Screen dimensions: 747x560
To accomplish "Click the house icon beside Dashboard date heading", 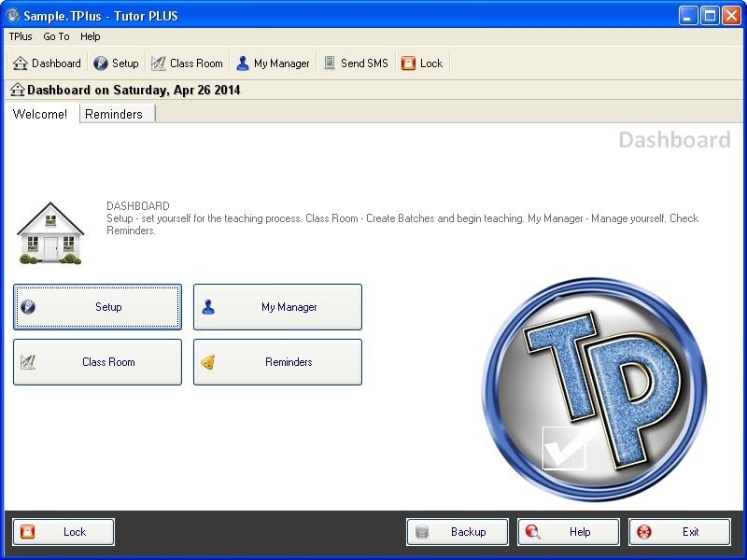I will click(x=17, y=90).
